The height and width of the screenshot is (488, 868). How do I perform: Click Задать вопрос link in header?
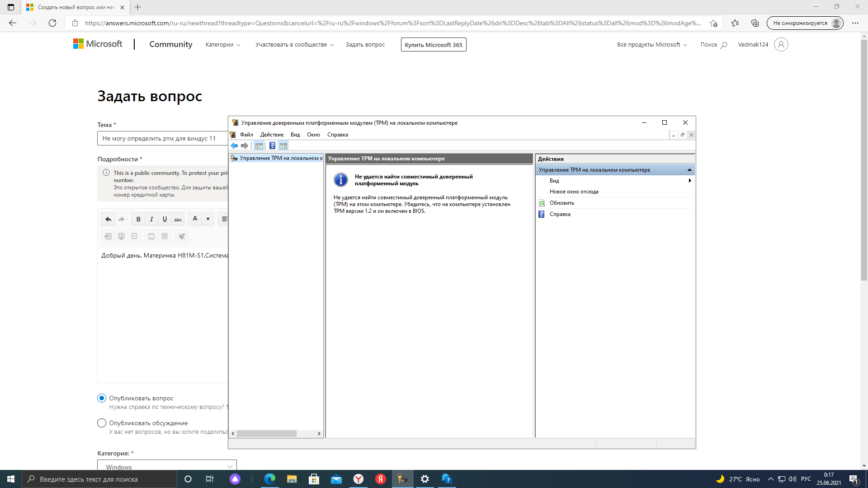pyautogui.click(x=365, y=45)
